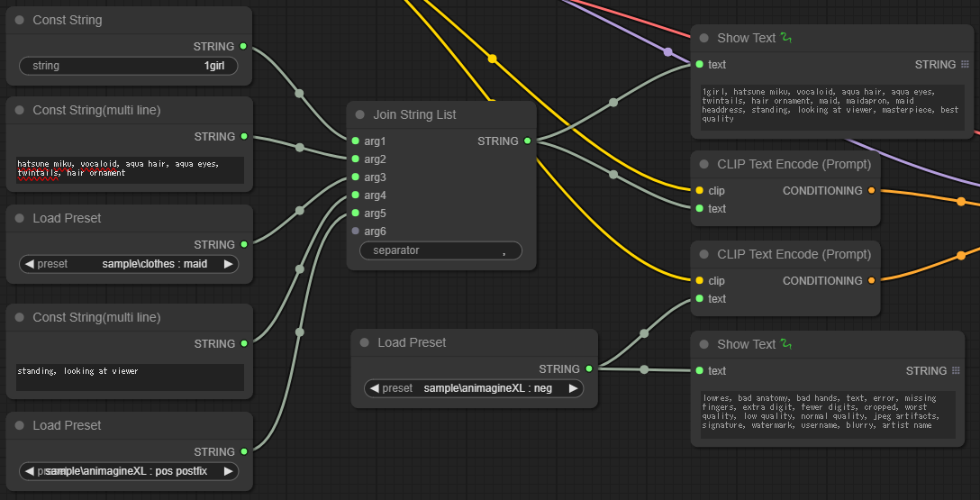
Task: Click the arg5 input port on Join String List
Action: pyautogui.click(x=356, y=214)
